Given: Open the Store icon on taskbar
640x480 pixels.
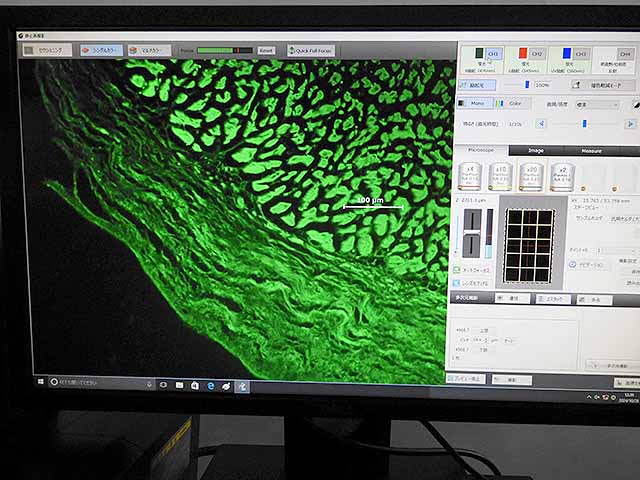Looking at the screenshot, I should click(x=195, y=385).
